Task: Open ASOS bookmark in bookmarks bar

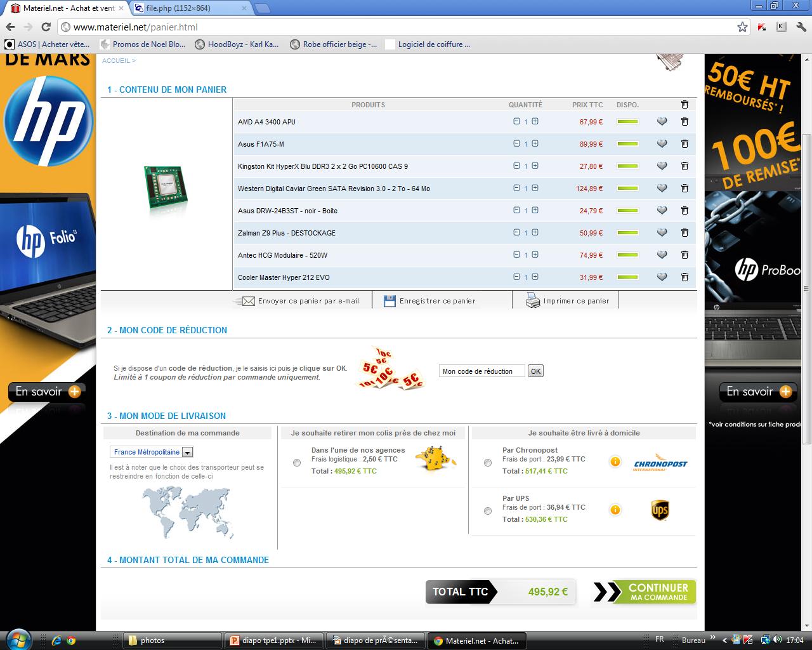Action: [48, 44]
